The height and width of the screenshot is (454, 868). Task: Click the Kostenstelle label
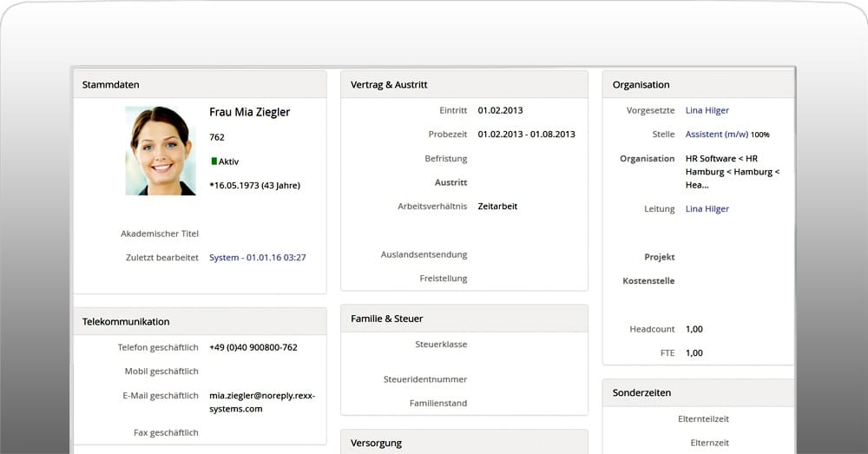coord(648,280)
